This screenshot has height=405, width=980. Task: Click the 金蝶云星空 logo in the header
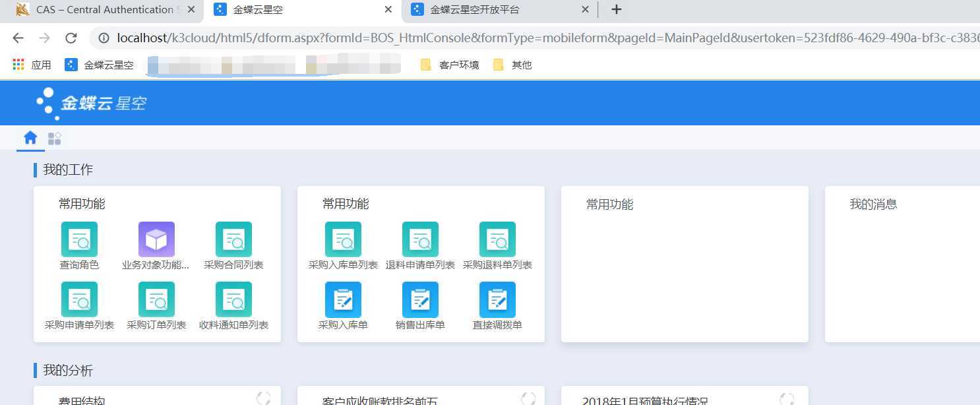pyautogui.click(x=91, y=103)
